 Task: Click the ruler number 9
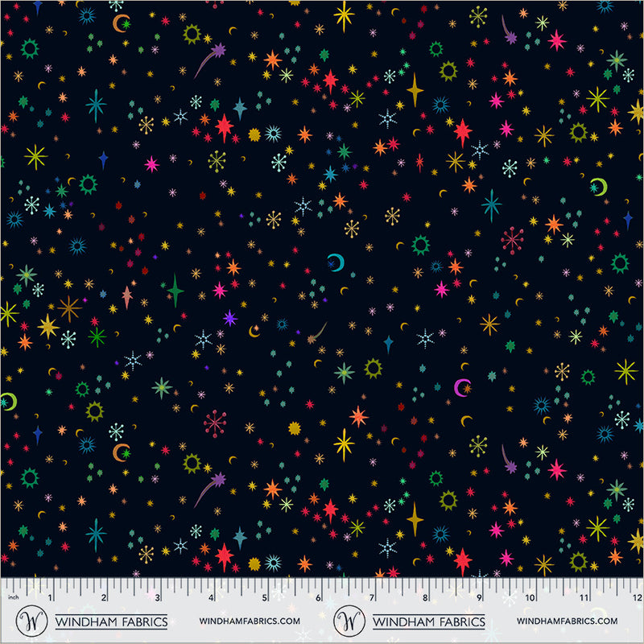[x=479, y=597]
